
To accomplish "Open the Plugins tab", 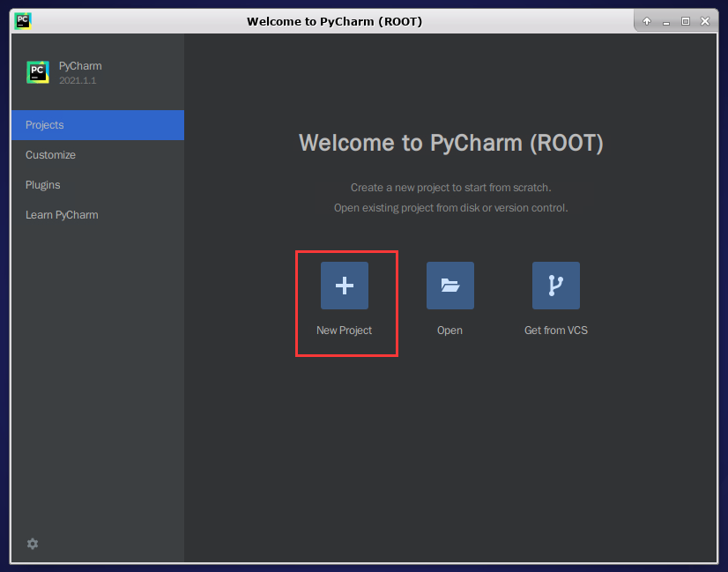I will click(x=98, y=185).
